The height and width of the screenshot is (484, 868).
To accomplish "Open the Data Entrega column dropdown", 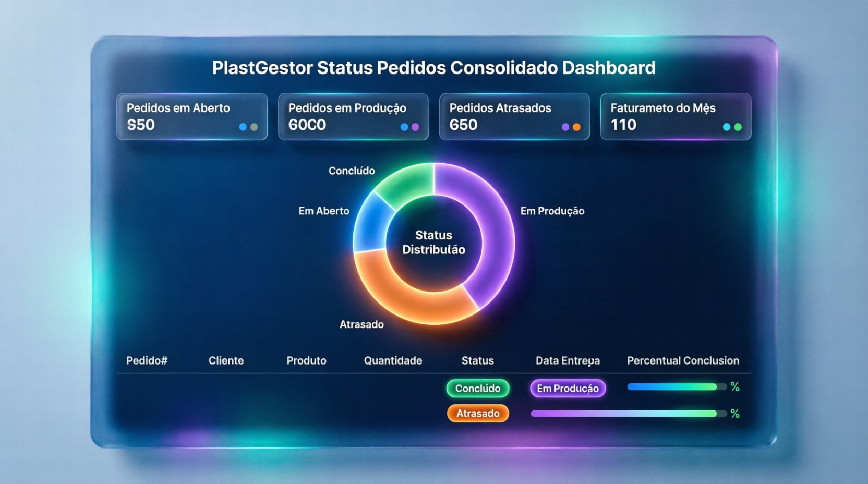I will 568,360.
